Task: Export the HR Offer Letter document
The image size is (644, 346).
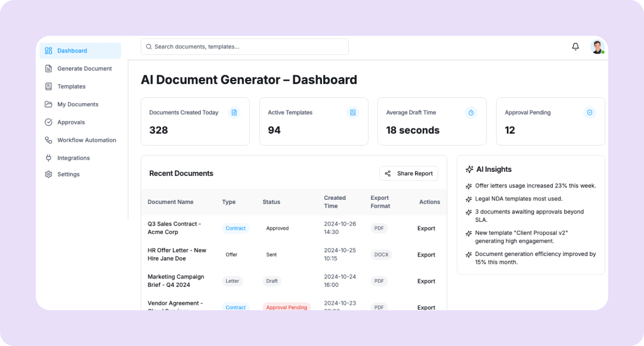Action: pos(426,255)
